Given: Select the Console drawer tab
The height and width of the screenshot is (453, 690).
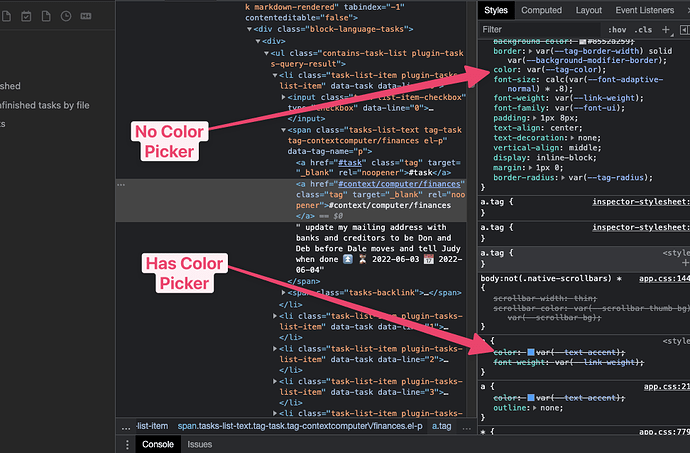Looking at the screenshot, I should click(x=158, y=445).
